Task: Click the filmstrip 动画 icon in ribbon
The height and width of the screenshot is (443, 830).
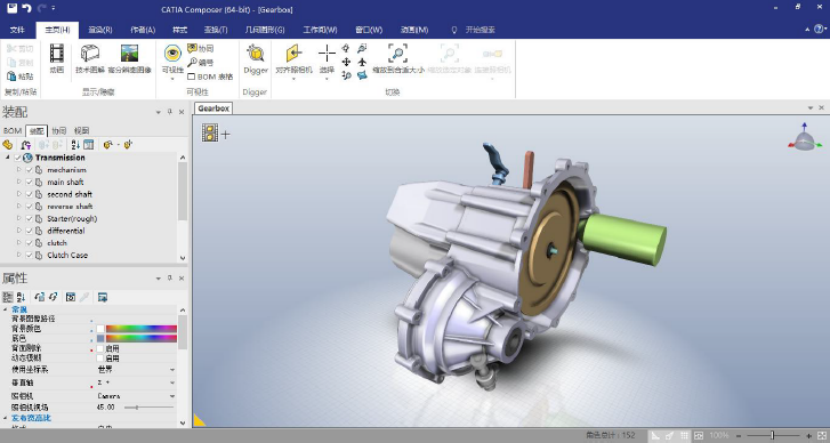Action: click(x=57, y=54)
